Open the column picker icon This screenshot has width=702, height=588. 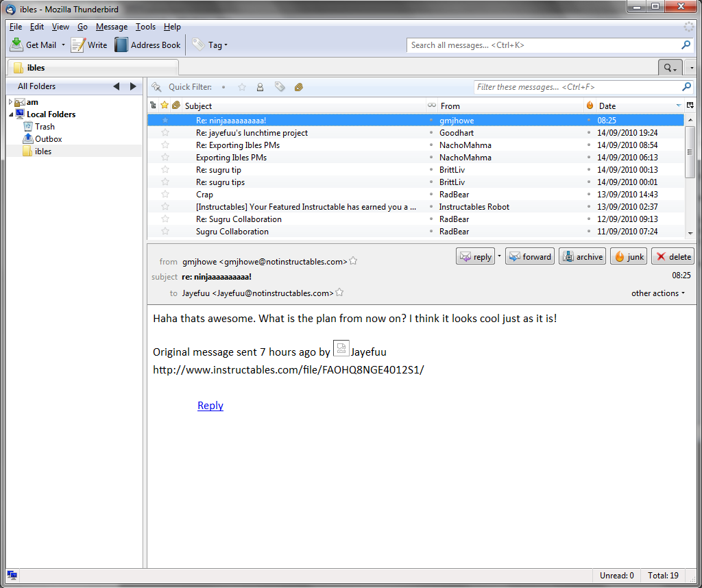click(x=690, y=106)
